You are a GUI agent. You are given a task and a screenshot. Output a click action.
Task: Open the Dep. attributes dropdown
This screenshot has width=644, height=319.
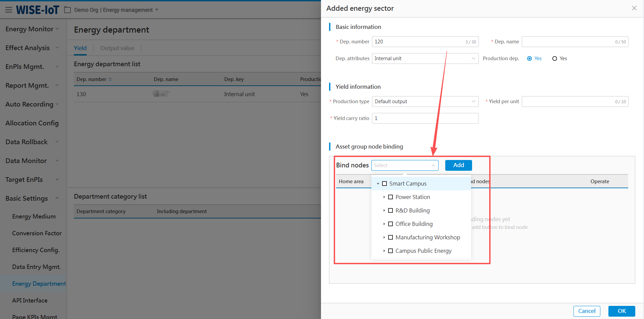425,58
